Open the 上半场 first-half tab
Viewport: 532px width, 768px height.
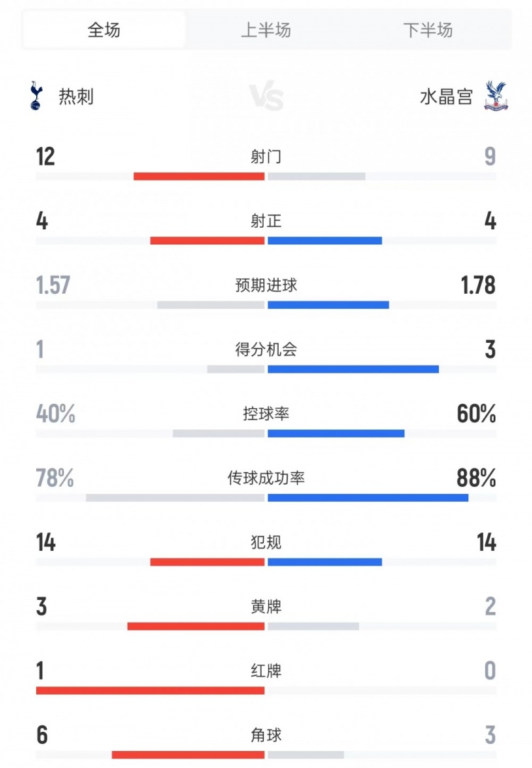click(266, 30)
